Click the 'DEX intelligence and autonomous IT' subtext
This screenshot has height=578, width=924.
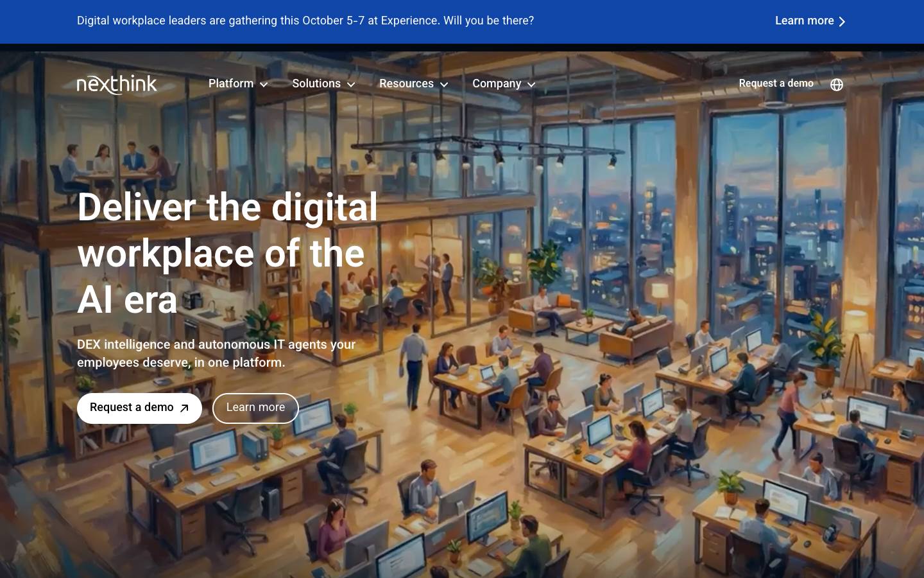point(216,353)
